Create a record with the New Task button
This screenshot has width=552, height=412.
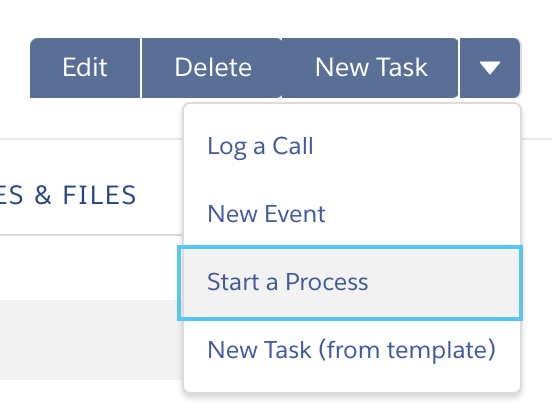click(x=370, y=68)
